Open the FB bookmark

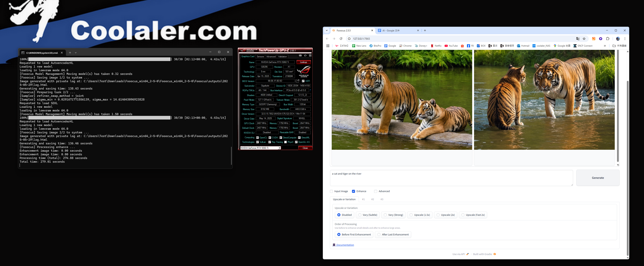[x=470, y=46]
